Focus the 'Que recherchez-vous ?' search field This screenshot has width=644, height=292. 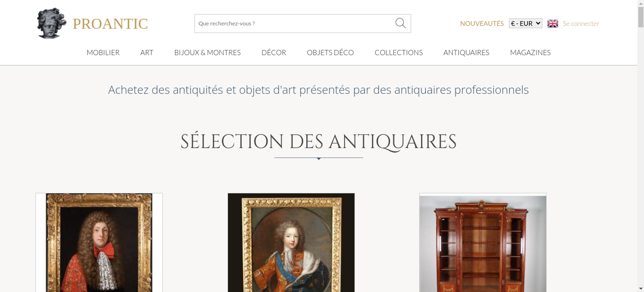pos(295,23)
